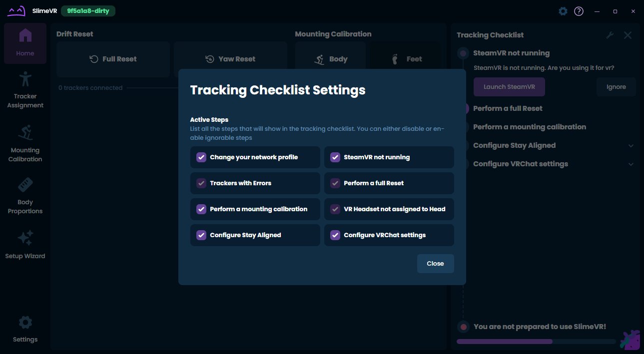Click the skier icon on Body calibration
644x354 pixels.
point(319,59)
